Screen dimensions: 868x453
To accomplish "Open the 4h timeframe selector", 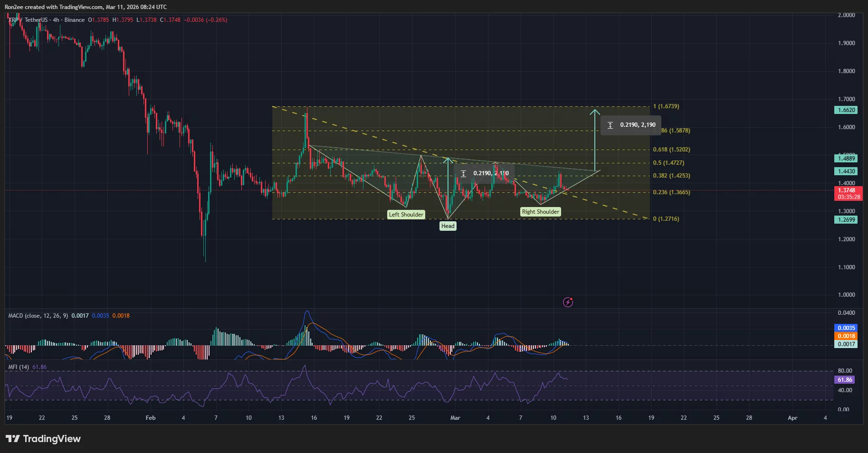I will 57,20.
